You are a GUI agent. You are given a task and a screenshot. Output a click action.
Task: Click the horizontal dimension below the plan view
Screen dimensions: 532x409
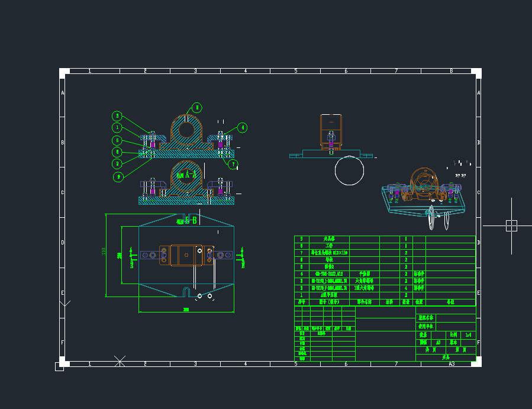[186, 310]
